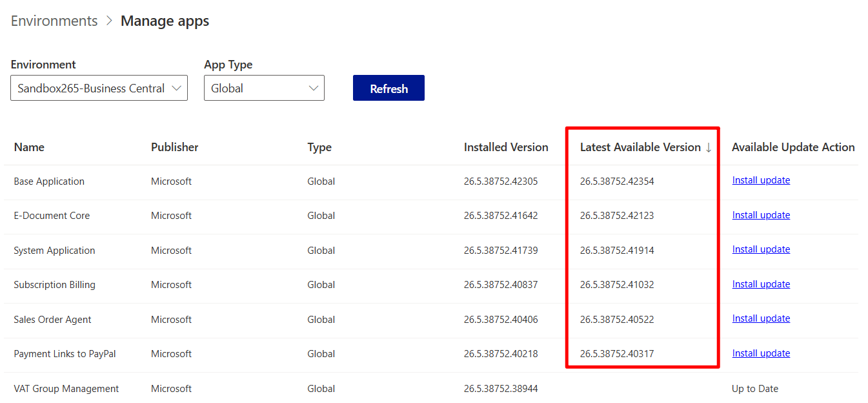Viewport: 868px width, 403px height.
Task: Click latest version 26.5.38752.42354
Action: (x=617, y=181)
